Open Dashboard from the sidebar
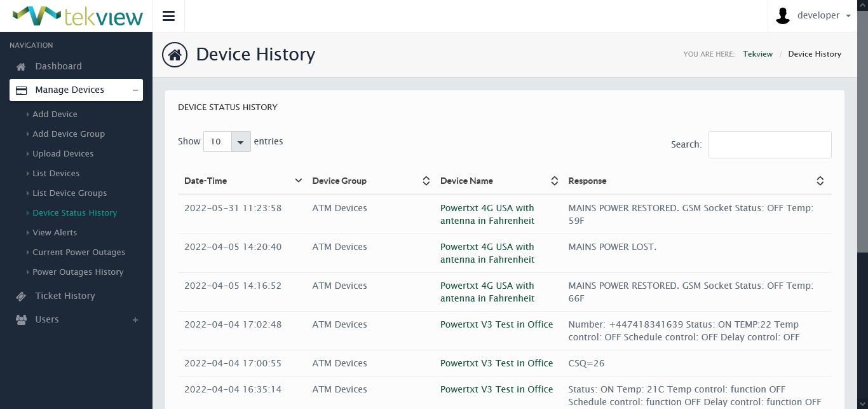This screenshot has width=868, height=409. [58, 66]
